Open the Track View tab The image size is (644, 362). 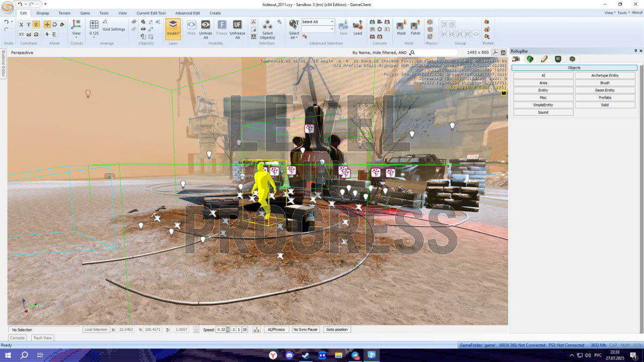[42, 338]
